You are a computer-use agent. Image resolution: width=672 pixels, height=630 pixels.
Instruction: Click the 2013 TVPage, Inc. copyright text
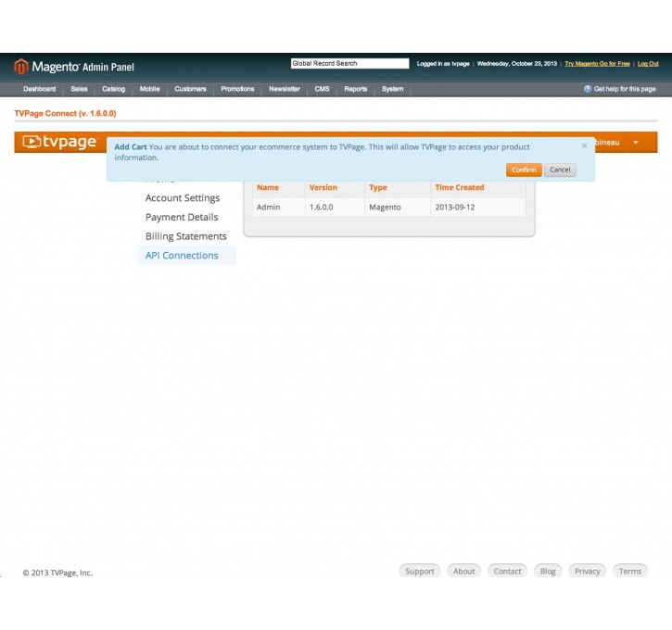point(57,573)
